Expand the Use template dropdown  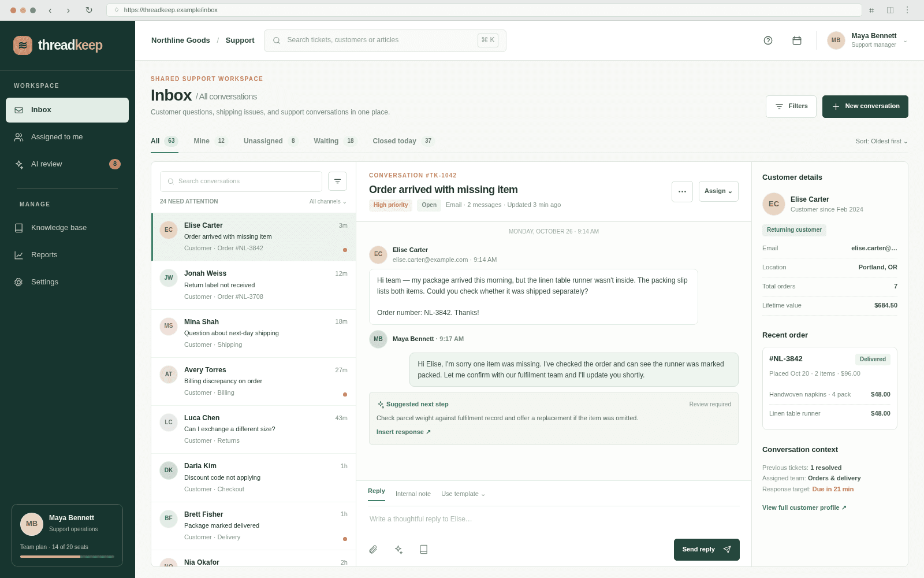pos(463,494)
